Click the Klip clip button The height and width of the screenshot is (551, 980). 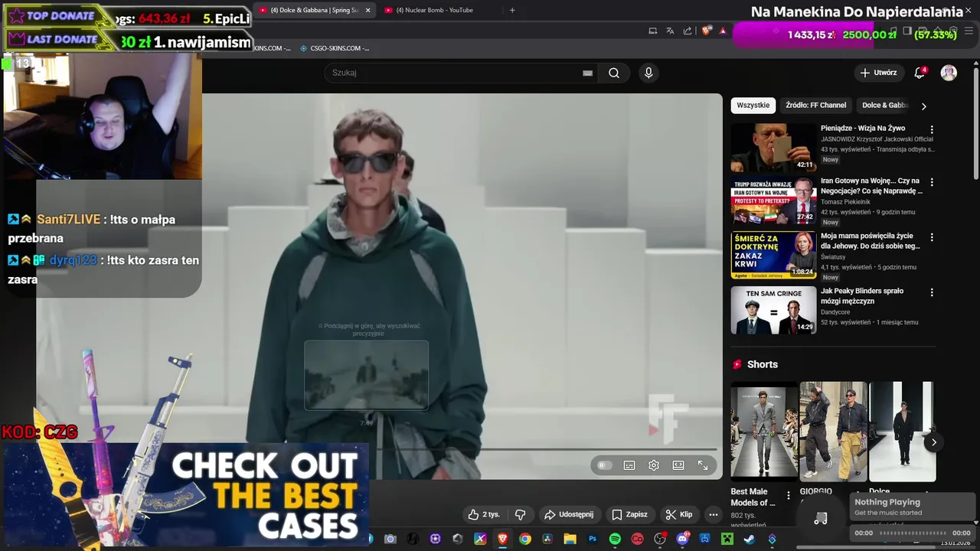tap(679, 514)
